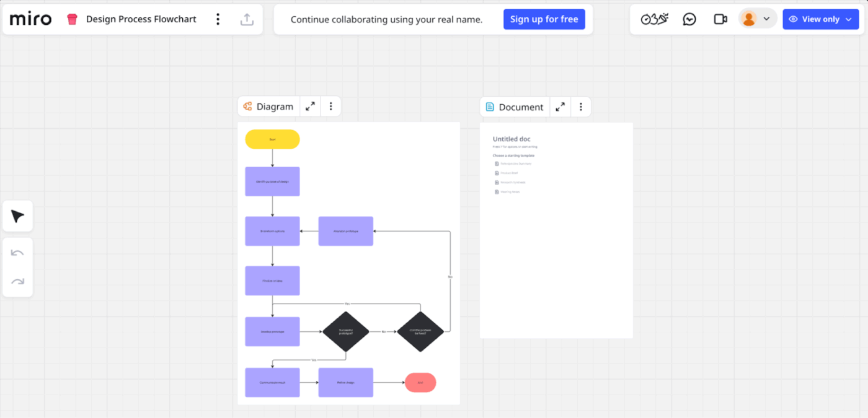Click the Untitled doc title text
This screenshot has height=418, width=868.
tap(512, 139)
